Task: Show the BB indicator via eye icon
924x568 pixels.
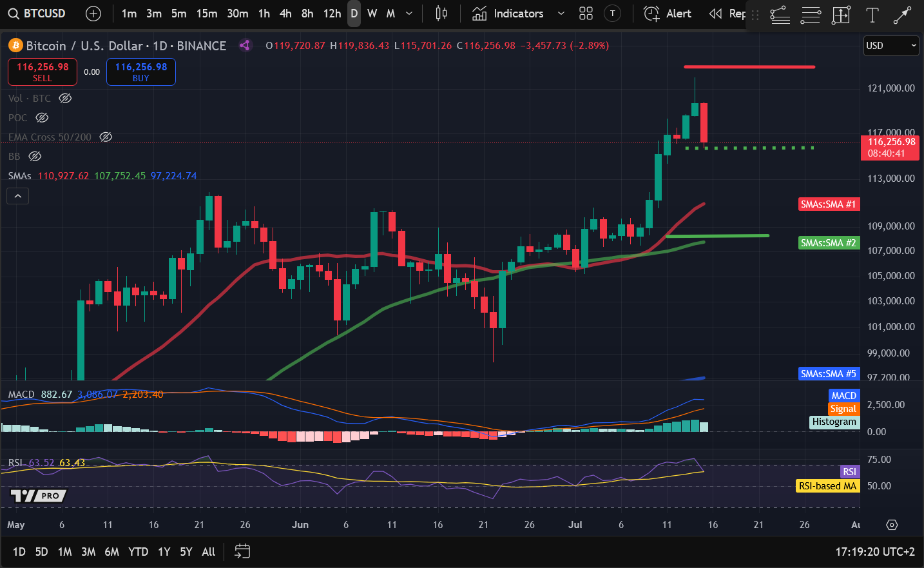Action: [x=35, y=156]
